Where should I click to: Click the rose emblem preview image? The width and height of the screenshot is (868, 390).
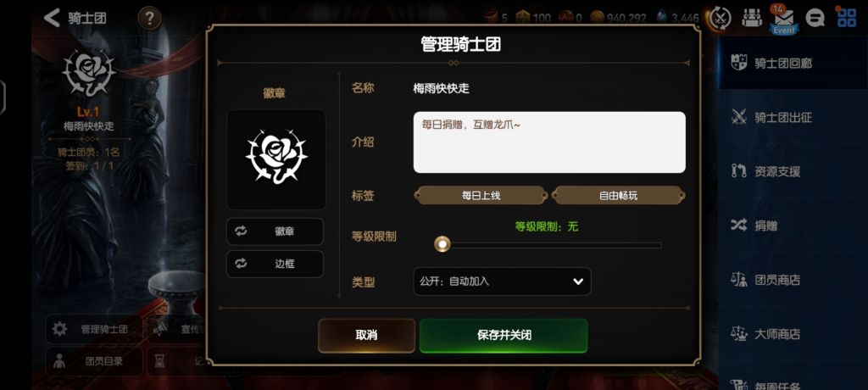[x=276, y=159]
